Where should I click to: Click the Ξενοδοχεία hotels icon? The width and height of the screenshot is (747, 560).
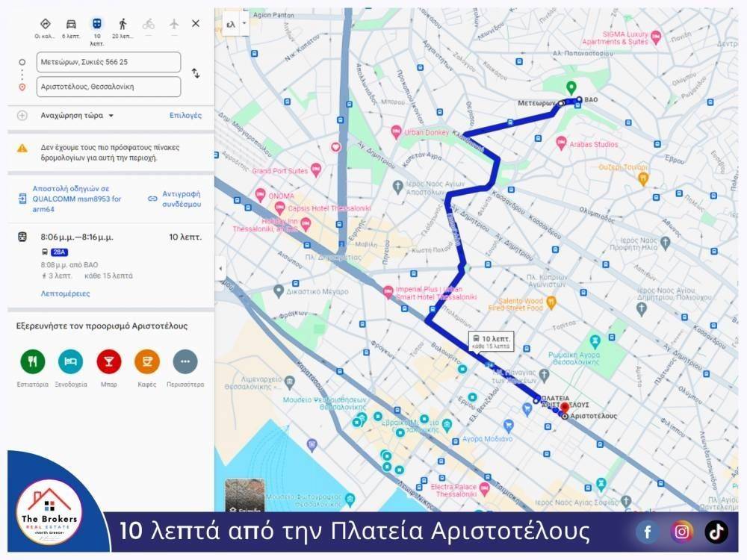click(71, 361)
